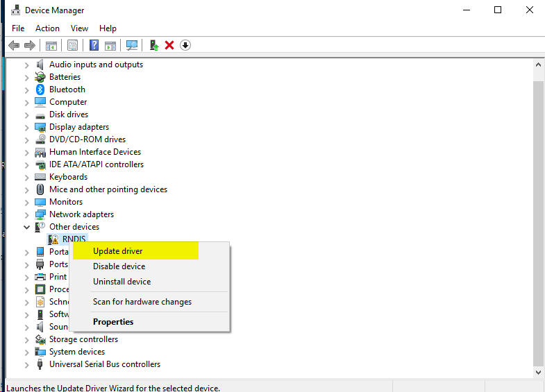Viewport: 545px width, 392px height.
Task: Click the IDE ATA/ATAPI controllers icon
Action: pyautogui.click(x=40, y=165)
